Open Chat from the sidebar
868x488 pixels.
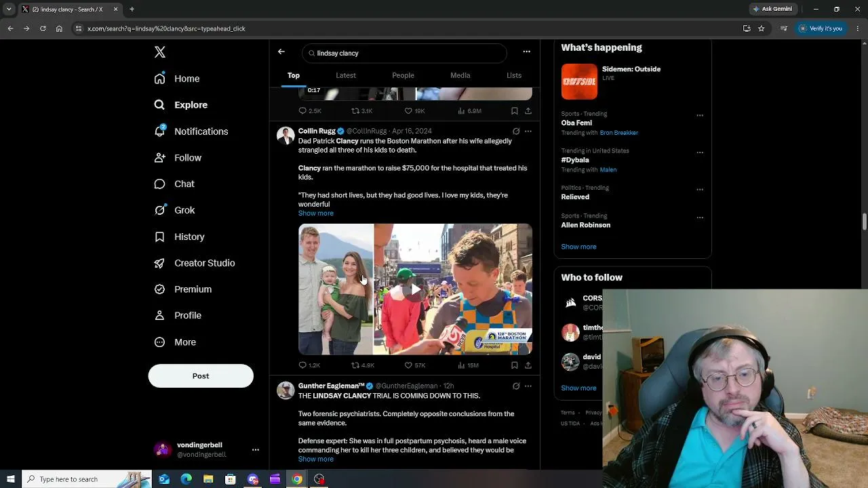(x=174, y=184)
